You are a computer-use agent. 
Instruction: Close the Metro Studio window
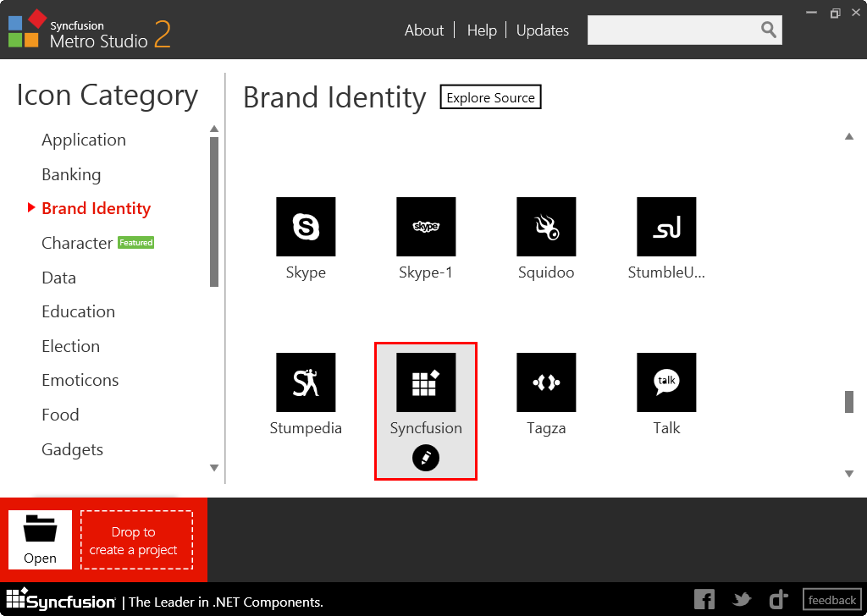tap(856, 12)
